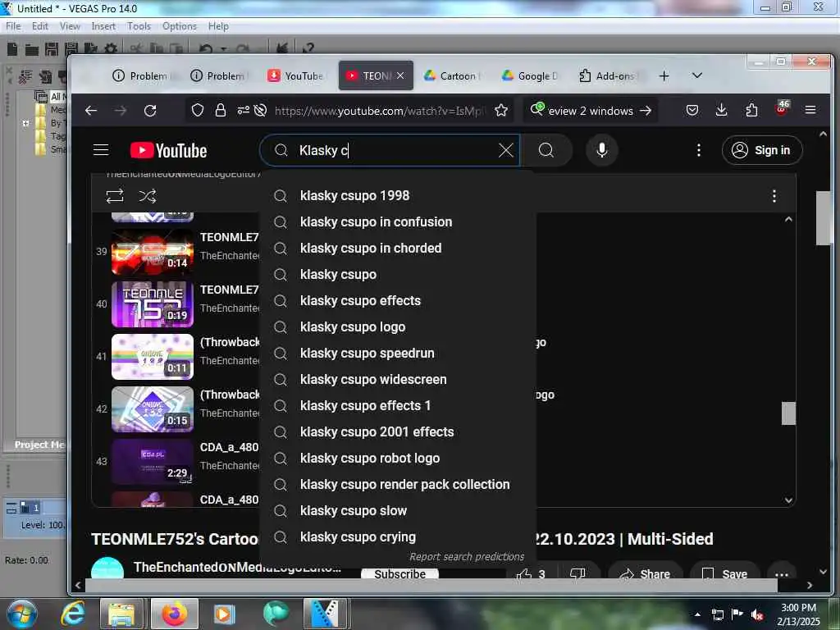Select suggestion klasky csupo crying
840x630 pixels.
398,536
